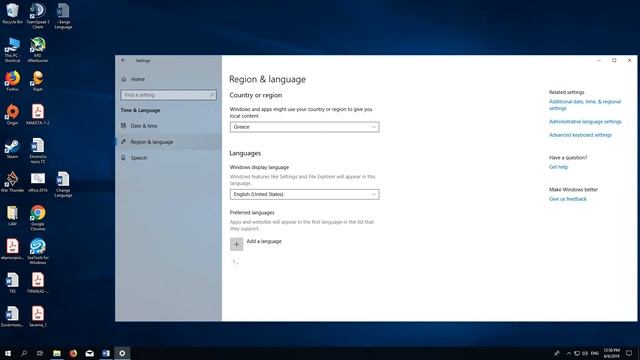Open File Explorer from the taskbar
The height and width of the screenshot is (360, 640).
[x=57, y=353]
